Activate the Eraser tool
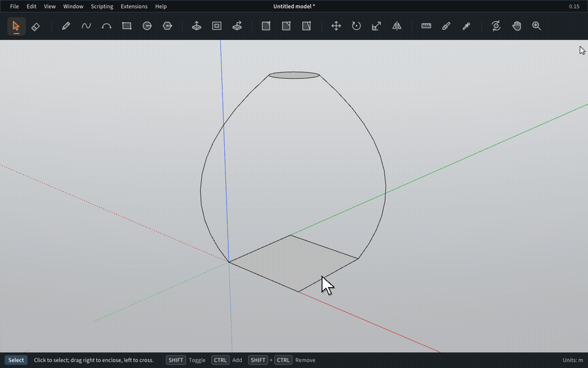 (36, 26)
